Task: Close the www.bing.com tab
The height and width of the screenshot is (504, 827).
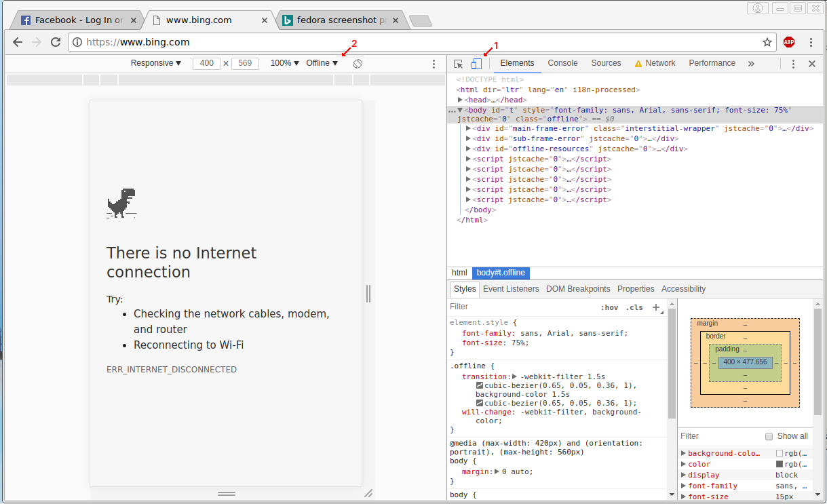Action: (x=265, y=20)
